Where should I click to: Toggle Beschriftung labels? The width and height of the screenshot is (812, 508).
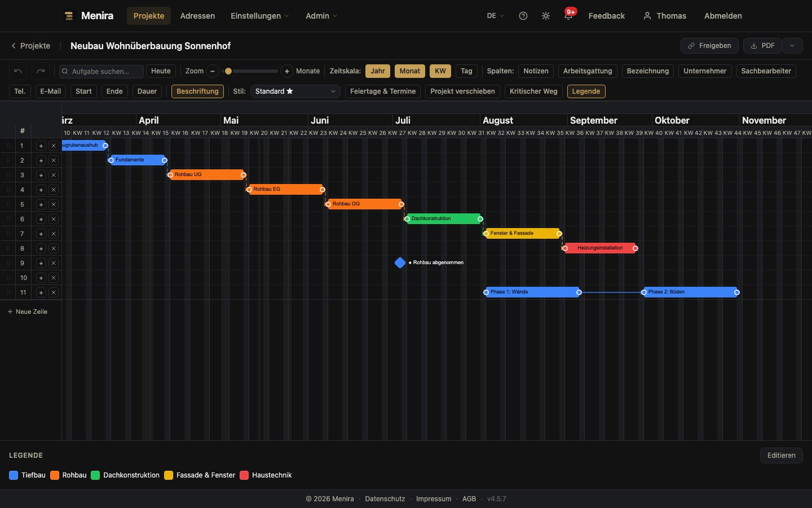[x=197, y=91]
